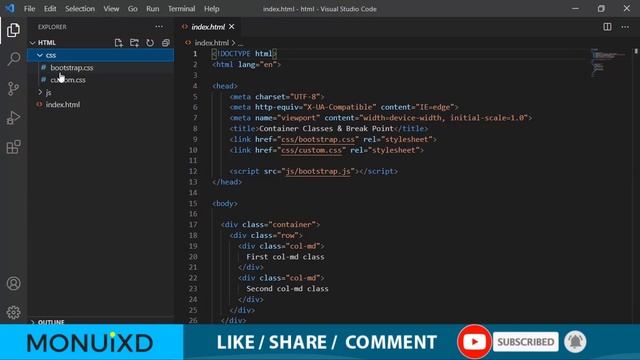The width and height of the screenshot is (640, 360).
Task: Click the YouTube play logo
Action: coord(474,342)
